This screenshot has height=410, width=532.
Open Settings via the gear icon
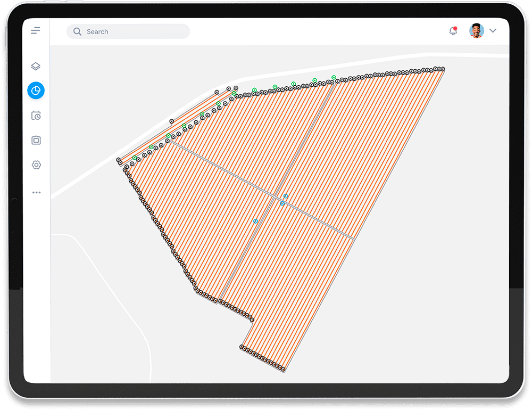(36, 165)
